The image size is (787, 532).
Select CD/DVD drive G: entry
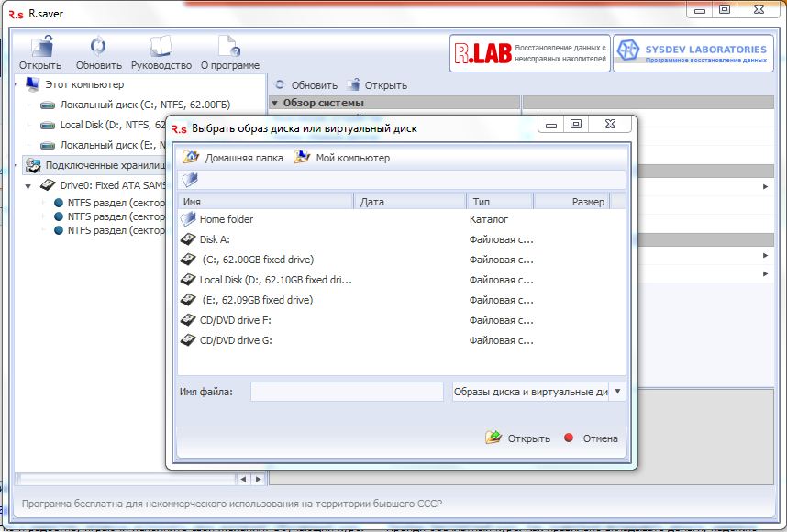pyautogui.click(x=402, y=340)
